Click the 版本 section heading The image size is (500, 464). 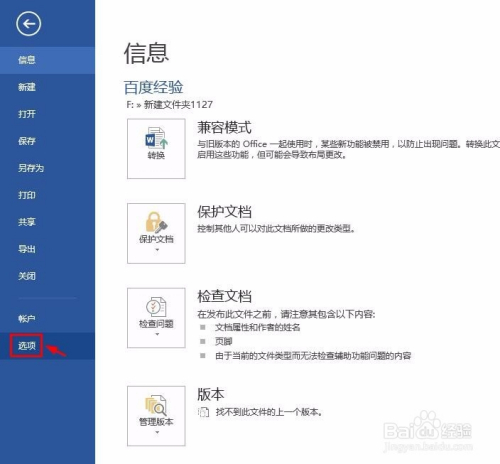click(211, 394)
